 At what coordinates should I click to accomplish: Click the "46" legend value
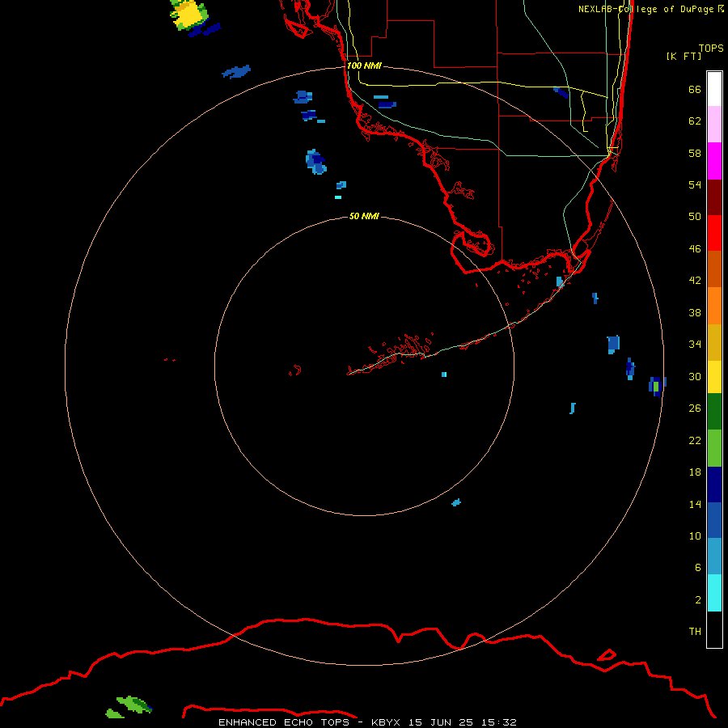[695, 249]
